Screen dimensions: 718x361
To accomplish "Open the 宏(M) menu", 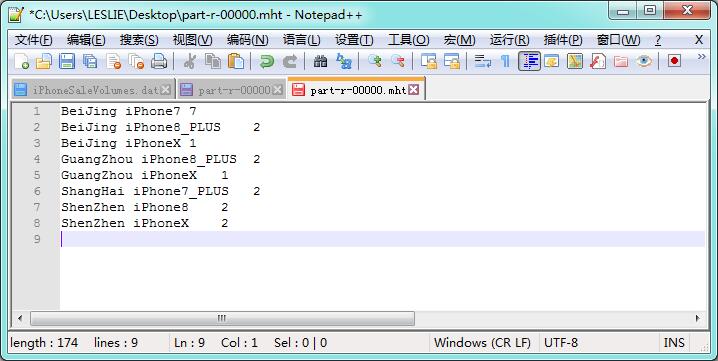I will tap(459, 40).
